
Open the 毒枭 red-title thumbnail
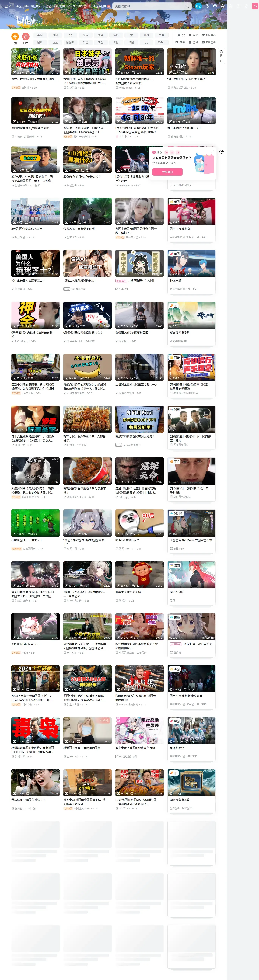click(x=35, y=731)
